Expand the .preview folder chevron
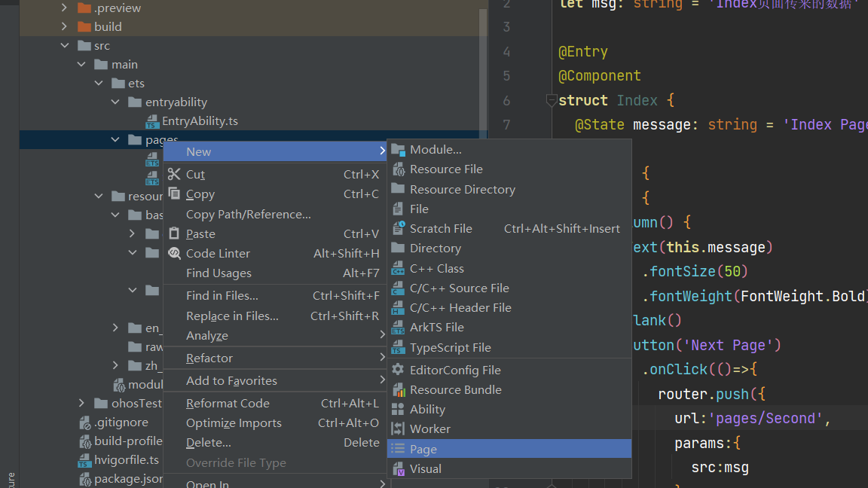Image resolution: width=868 pixels, height=488 pixels. click(x=64, y=8)
